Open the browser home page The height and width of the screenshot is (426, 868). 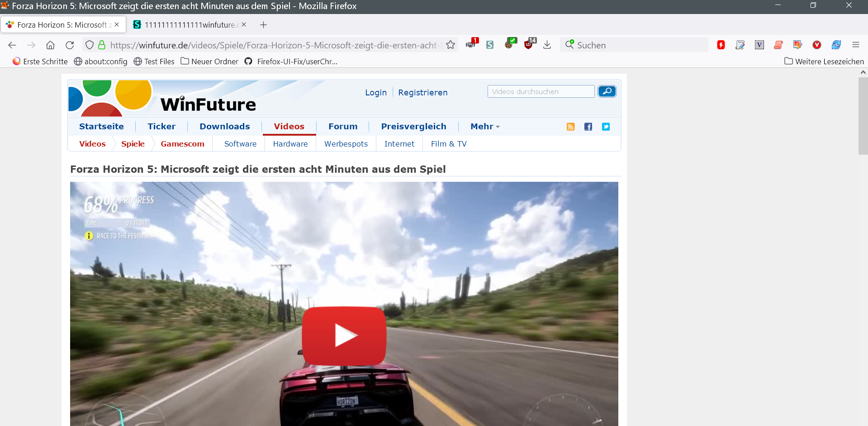click(50, 45)
